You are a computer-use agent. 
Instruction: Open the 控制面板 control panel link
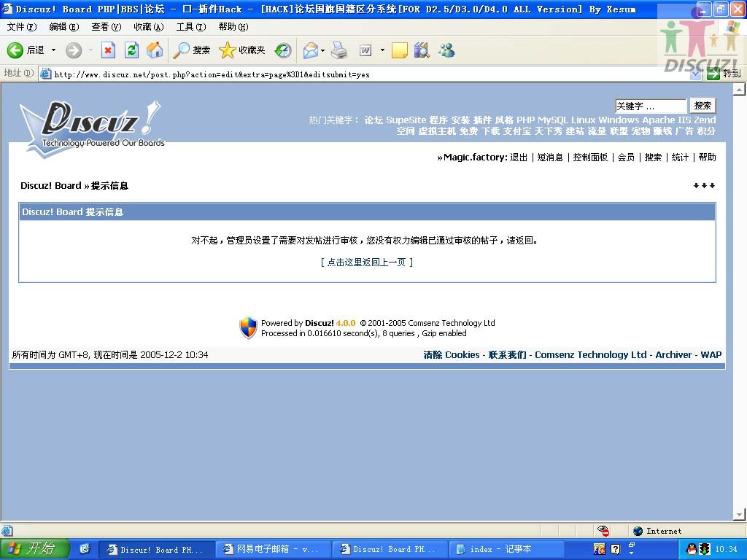coord(590,157)
